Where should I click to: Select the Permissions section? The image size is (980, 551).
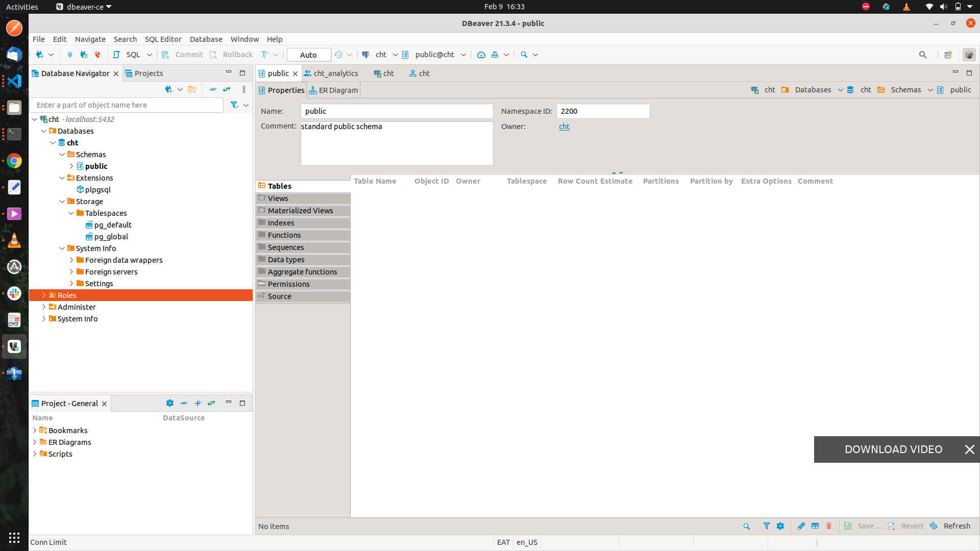pyautogui.click(x=303, y=284)
